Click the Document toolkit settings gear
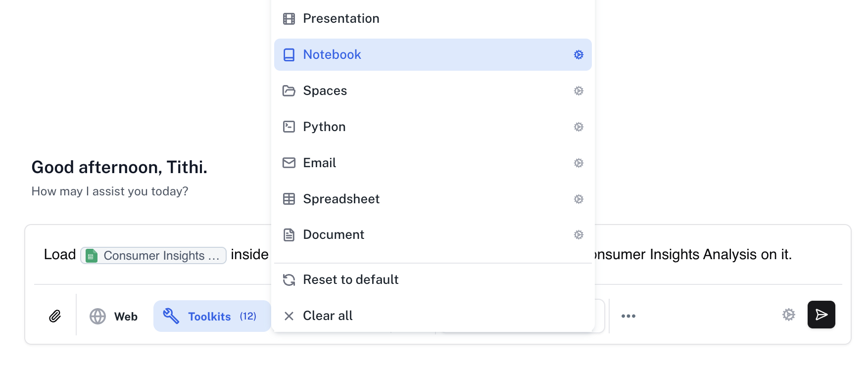Screen dimensions: 868x367 pyautogui.click(x=579, y=235)
